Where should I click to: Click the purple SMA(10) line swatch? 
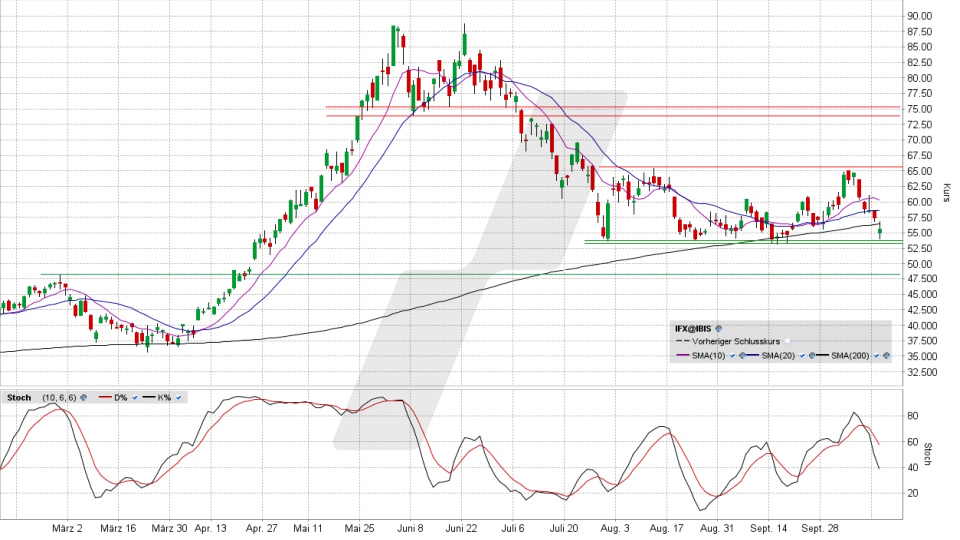coord(683,355)
